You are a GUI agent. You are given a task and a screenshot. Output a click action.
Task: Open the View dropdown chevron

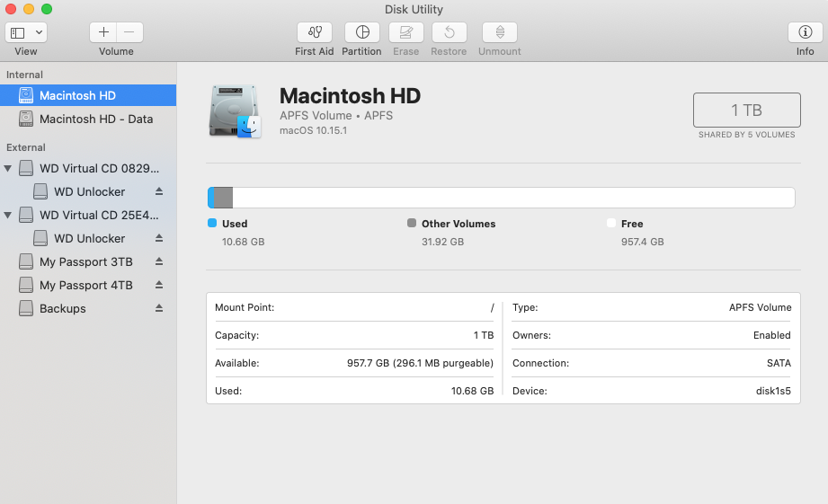[39, 32]
